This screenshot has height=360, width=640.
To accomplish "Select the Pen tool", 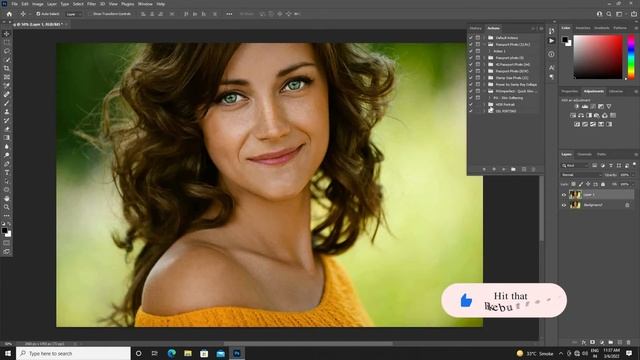I will tap(7, 164).
